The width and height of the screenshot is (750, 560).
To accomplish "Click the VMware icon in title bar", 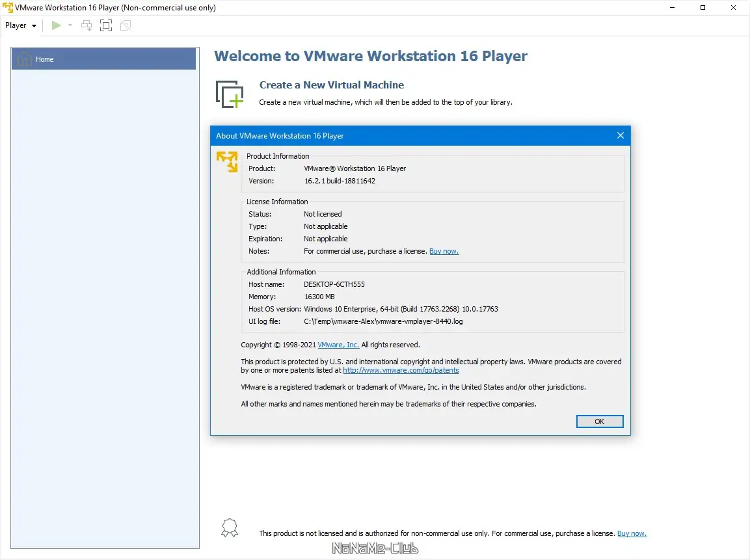I will pos(8,8).
